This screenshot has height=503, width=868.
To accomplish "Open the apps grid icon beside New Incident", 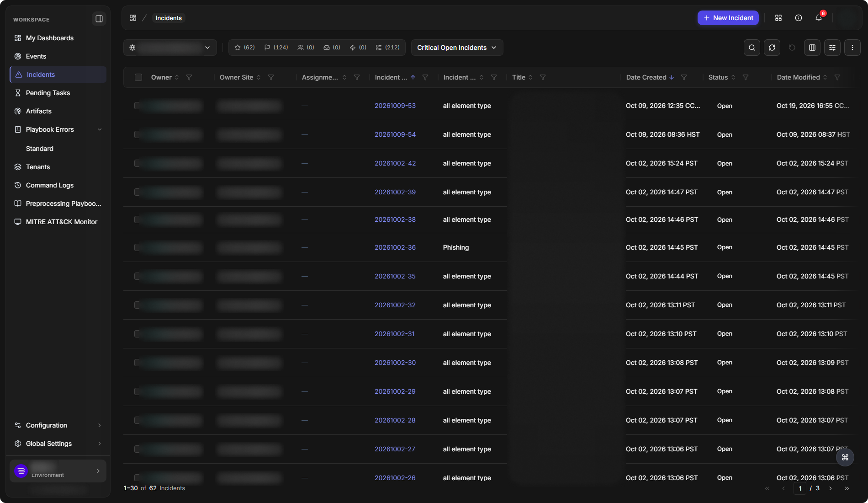I will [x=778, y=18].
